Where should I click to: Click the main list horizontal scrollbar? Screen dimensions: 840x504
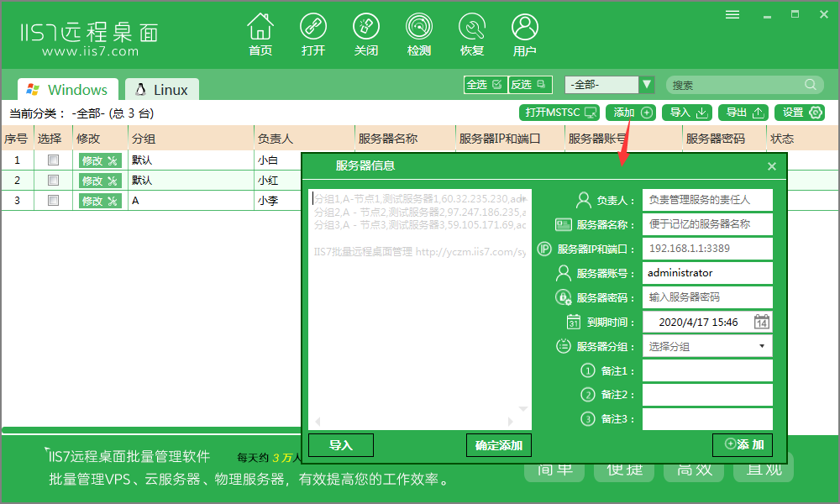coord(151,429)
